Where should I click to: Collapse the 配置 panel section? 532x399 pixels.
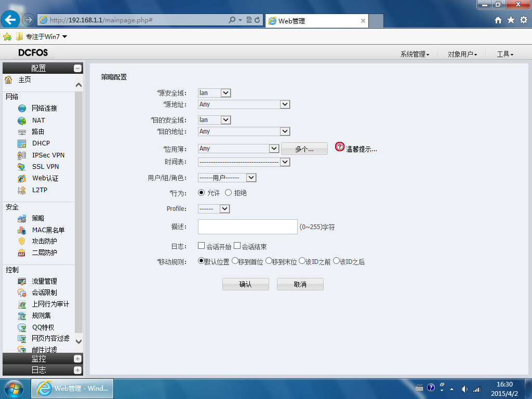point(78,68)
